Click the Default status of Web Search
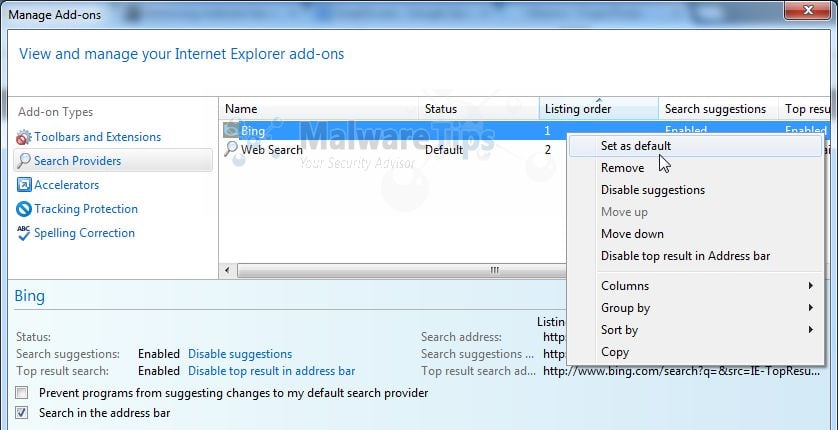 tap(444, 150)
